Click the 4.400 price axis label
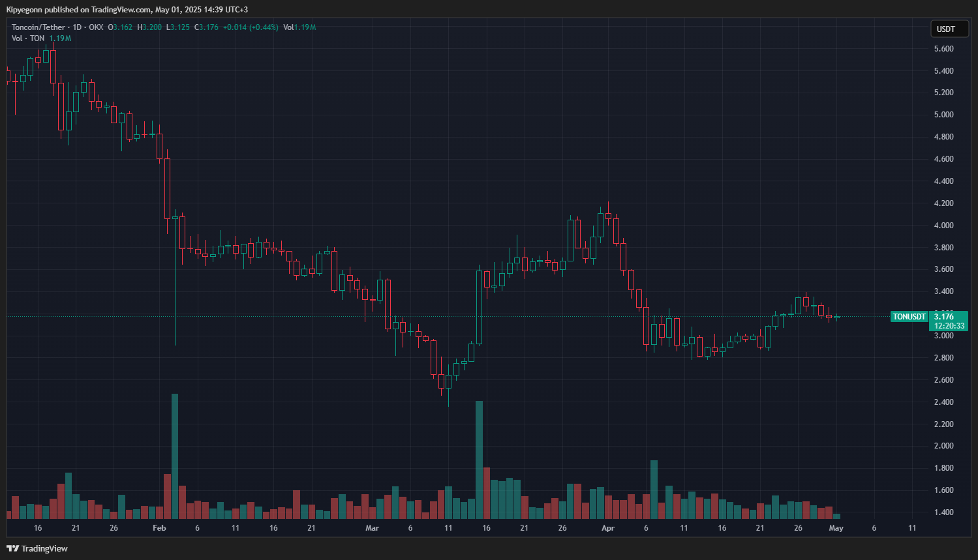Viewport: 978px width, 560px height. tap(943, 181)
